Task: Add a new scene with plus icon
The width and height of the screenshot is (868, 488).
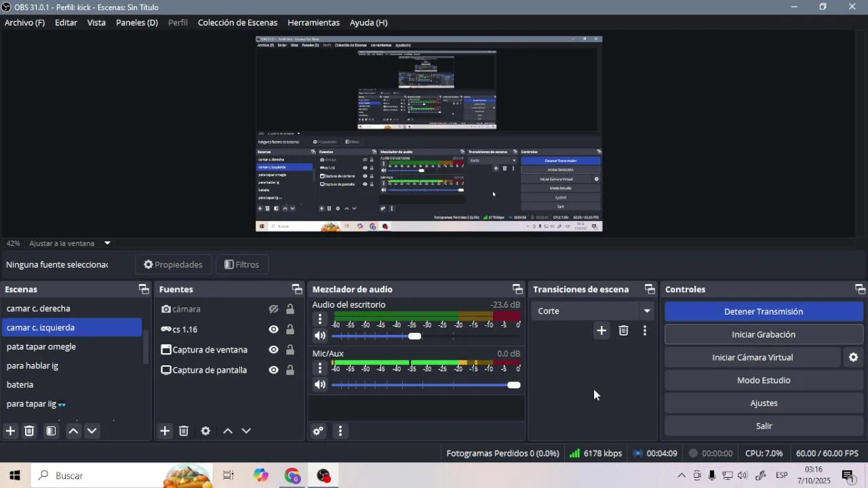Action: [x=10, y=431]
